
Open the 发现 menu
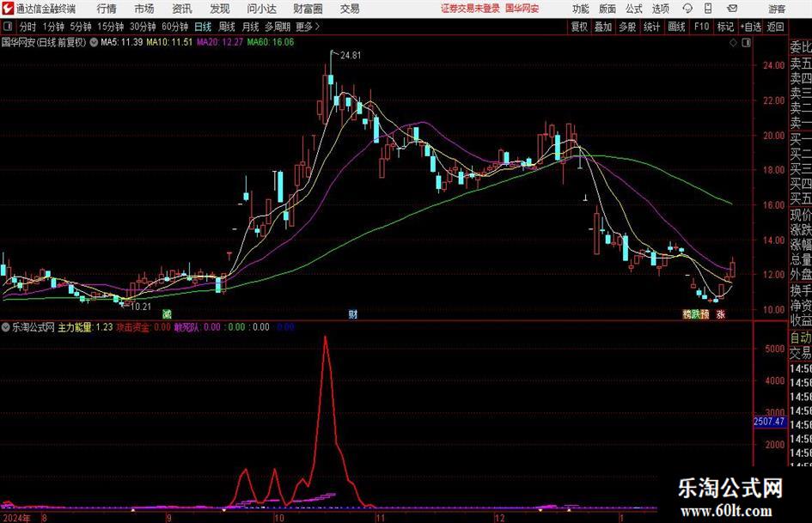click(x=220, y=9)
